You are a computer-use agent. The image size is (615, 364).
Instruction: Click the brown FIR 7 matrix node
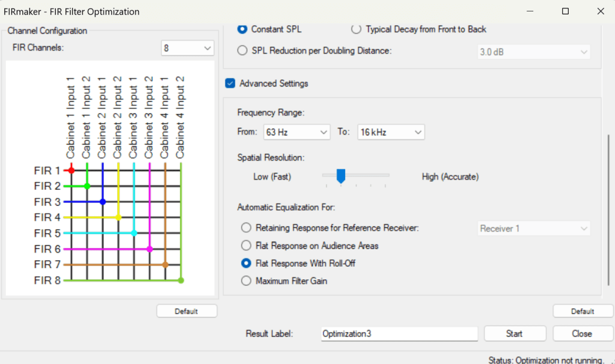pyautogui.click(x=165, y=264)
